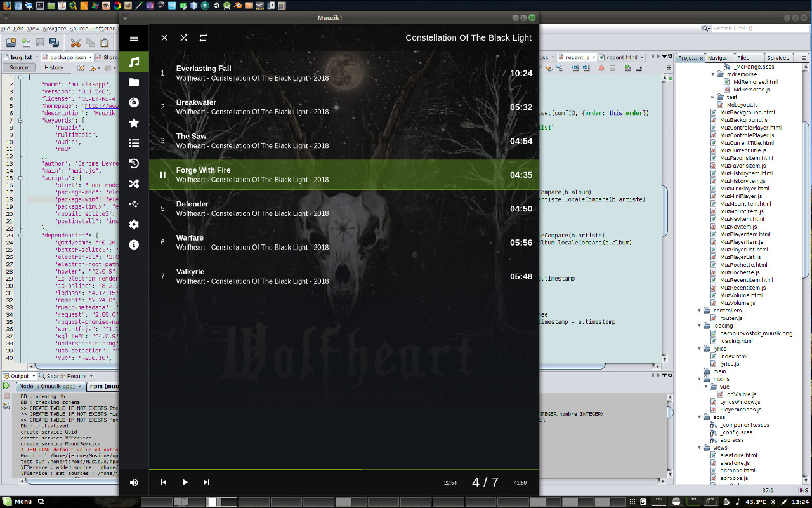Collapse the loading folder
812x508 pixels.
pos(700,326)
